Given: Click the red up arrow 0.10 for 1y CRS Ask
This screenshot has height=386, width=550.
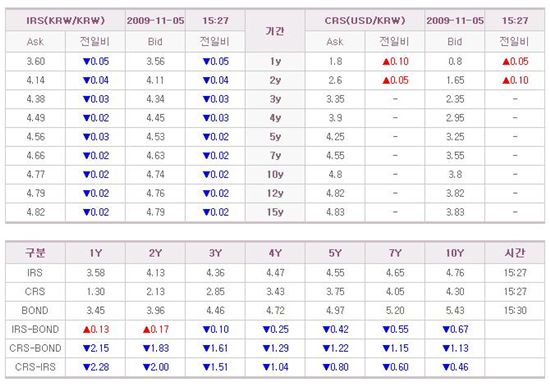Looking at the screenshot, I should [395, 61].
